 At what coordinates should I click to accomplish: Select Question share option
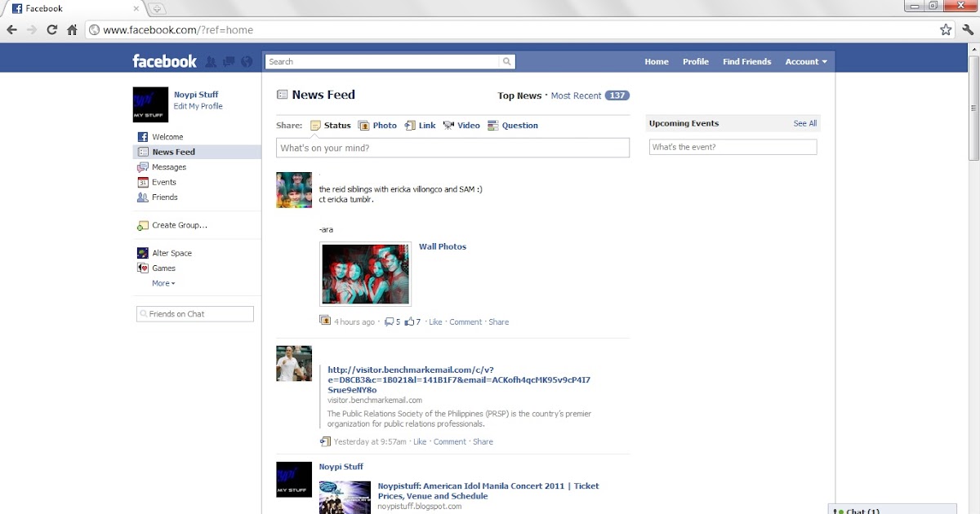pos(513,126)
